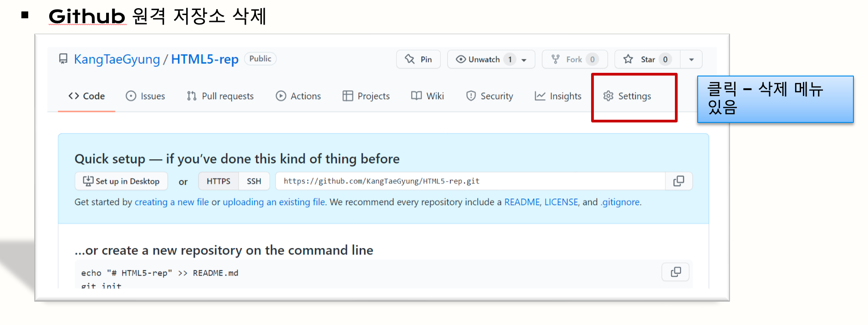Star the repository
This screenshot has width=868, height=325.
(x=647, y=59)
